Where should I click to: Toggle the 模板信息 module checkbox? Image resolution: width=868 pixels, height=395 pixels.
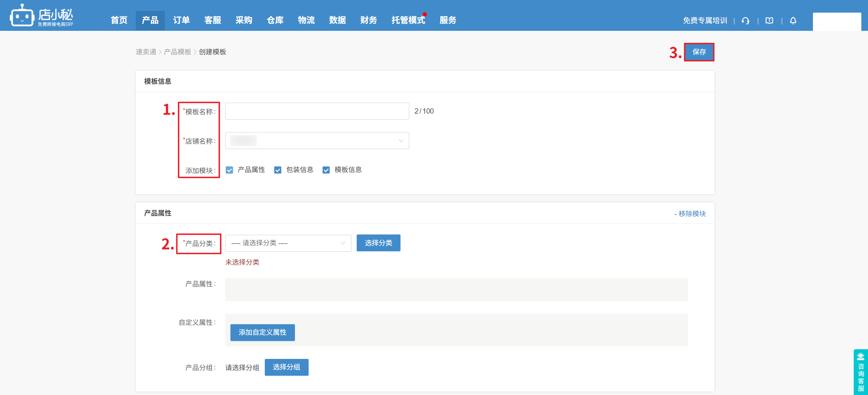[326, 170]
